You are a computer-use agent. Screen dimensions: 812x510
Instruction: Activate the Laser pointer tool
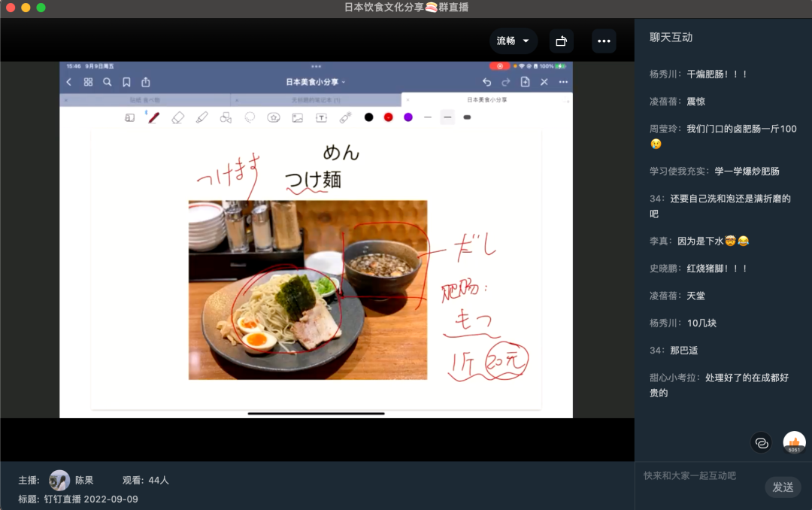[x=344, y=117]
